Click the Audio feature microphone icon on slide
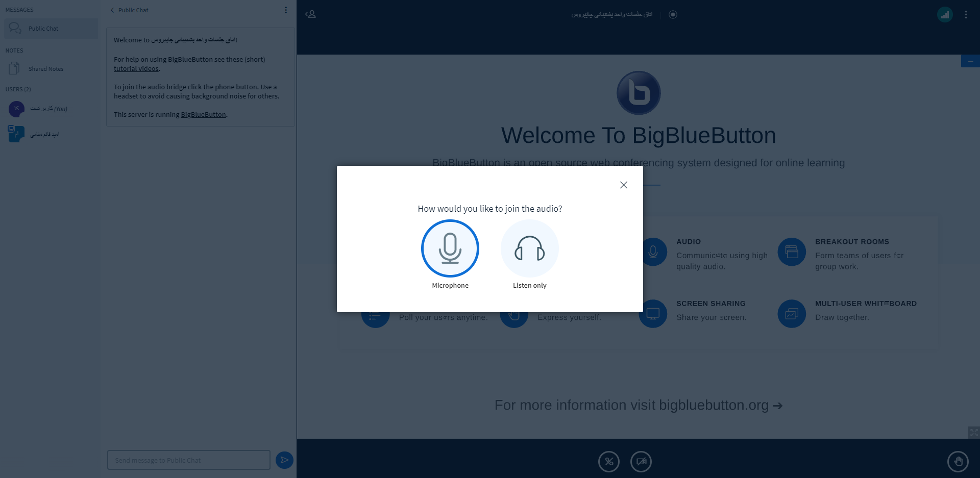The width and height of the screenshot is (980, 478). [653, 251]
